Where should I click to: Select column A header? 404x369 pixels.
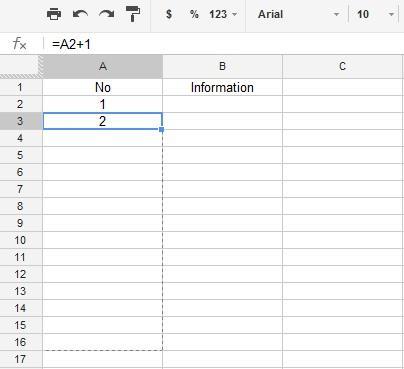(103, 66)
